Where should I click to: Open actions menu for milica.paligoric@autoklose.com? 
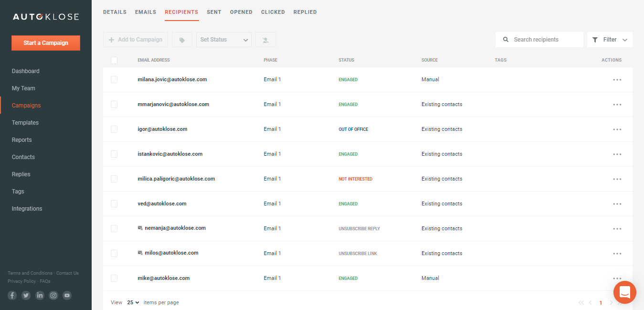point(617,179)
